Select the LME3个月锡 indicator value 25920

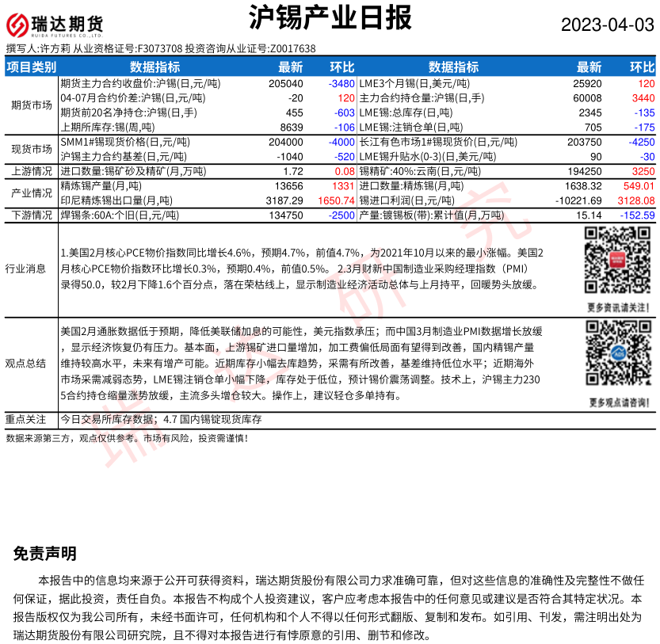[587, 83]
